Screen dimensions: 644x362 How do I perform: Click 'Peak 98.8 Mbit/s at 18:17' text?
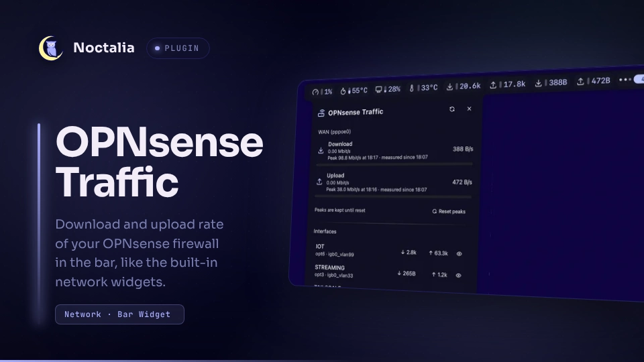tap(353, 158)
